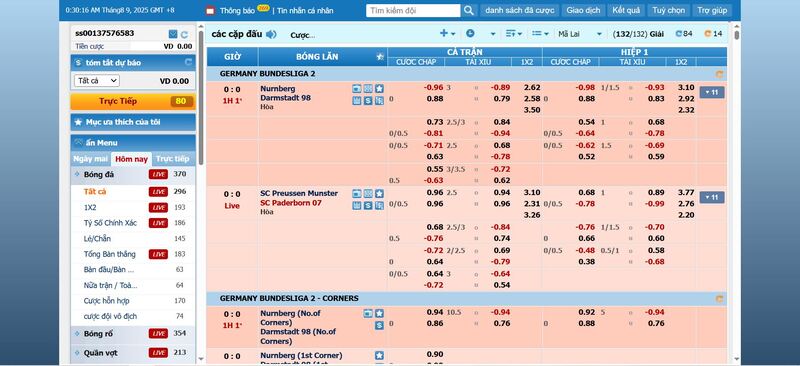Click the calendar icon next to Thông báo

point(210,10)
